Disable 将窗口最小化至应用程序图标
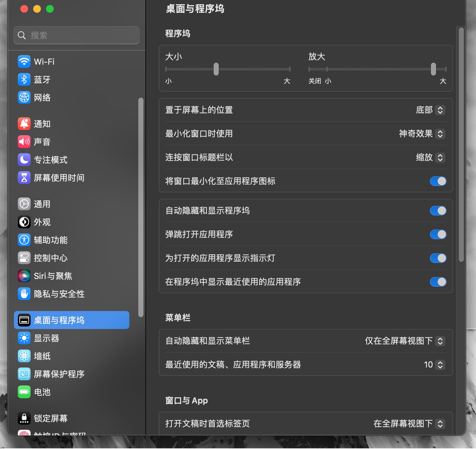This screenshot has height=449, width=476. click(438, 181)
